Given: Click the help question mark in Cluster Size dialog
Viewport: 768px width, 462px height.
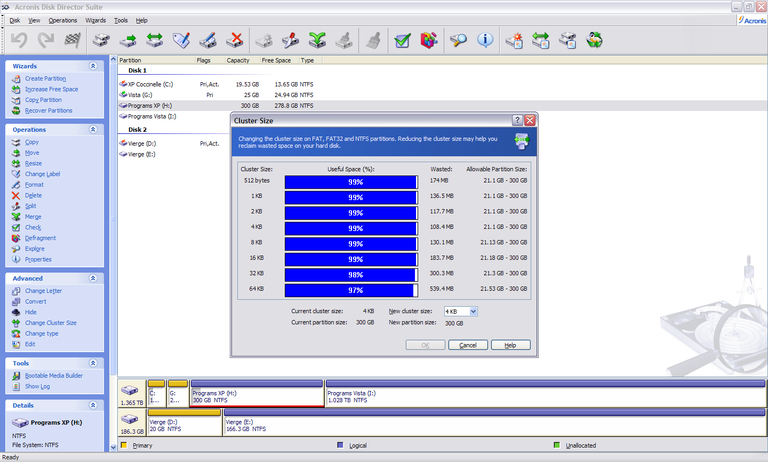Looking at the screenshot, I should click(517, 121).
